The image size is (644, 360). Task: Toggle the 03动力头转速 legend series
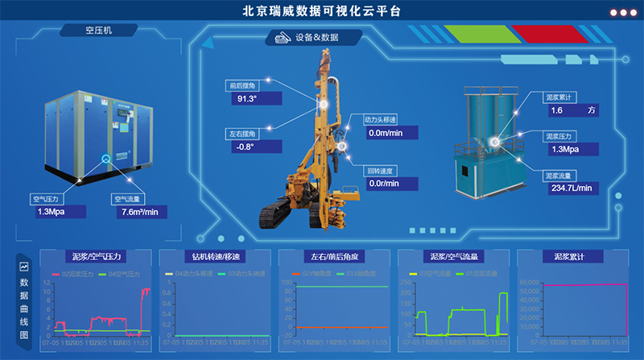(242, 274)
